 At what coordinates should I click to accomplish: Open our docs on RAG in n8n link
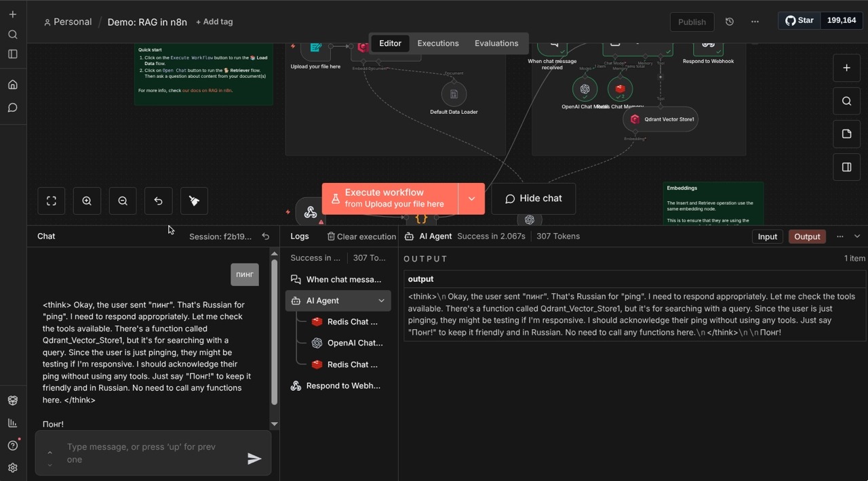pyautogui.click(x=207, y=90)
